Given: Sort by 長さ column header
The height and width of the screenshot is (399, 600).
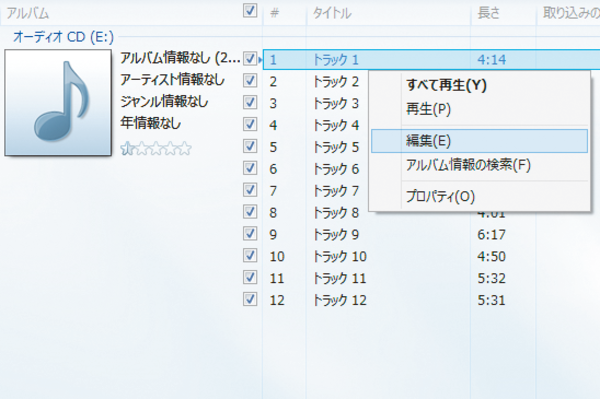Looking at the screenshot, I should coord(489,13).
